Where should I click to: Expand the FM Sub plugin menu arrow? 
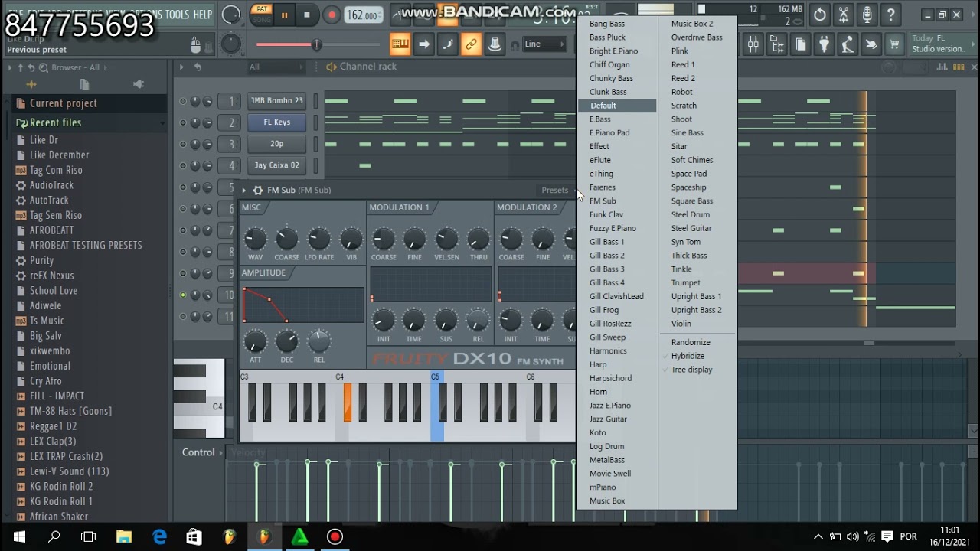pos(243,190)
